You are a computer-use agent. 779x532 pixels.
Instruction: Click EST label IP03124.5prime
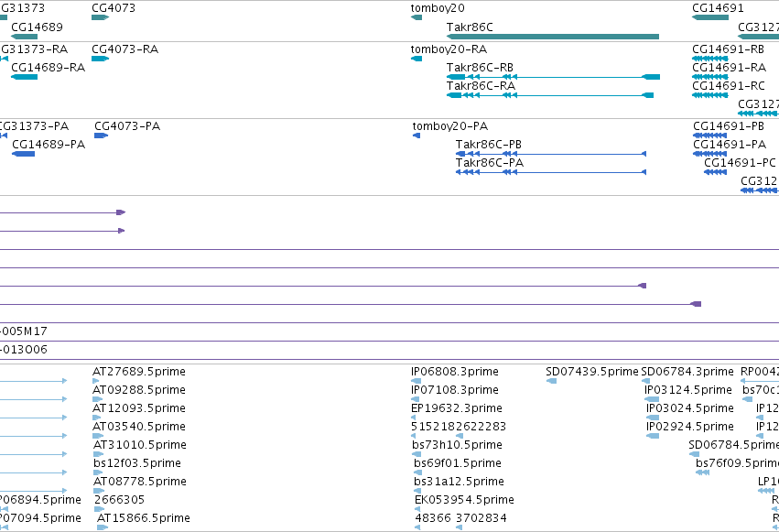[x=688, y=390]
